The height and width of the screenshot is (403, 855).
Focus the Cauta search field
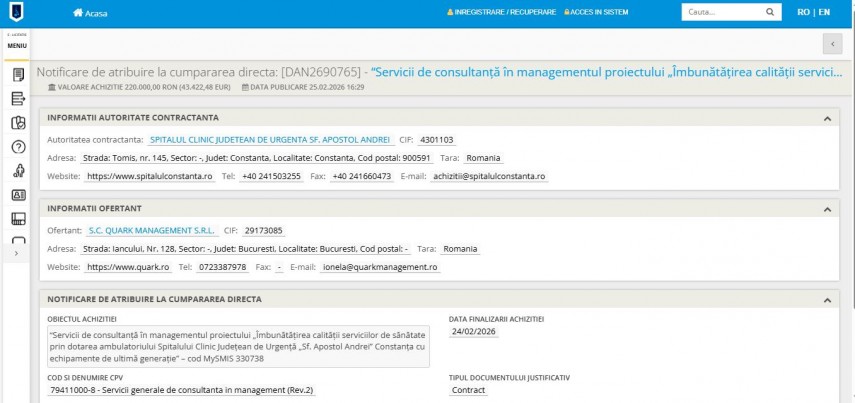pos(720,13)
